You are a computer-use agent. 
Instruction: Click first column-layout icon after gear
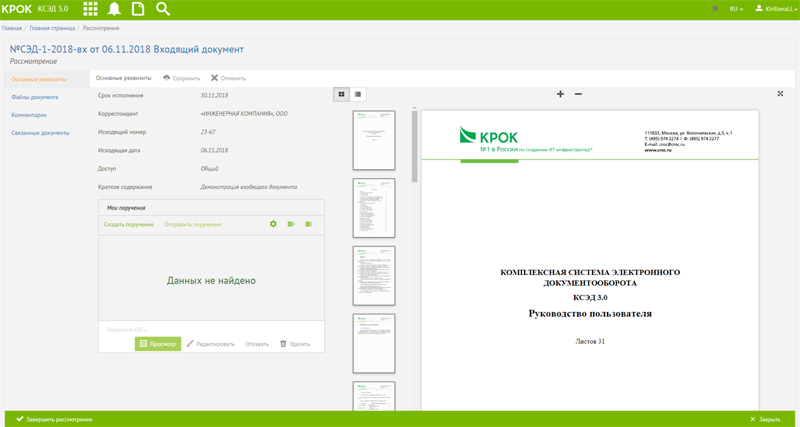(x=291, y=224)
